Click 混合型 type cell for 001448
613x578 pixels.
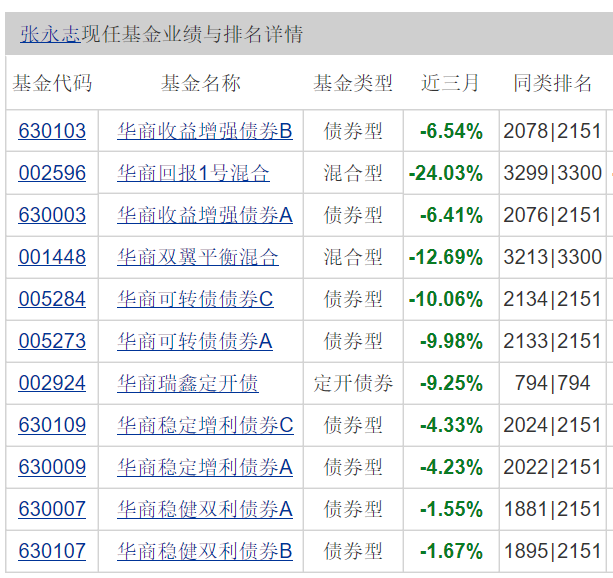[353, 257]
